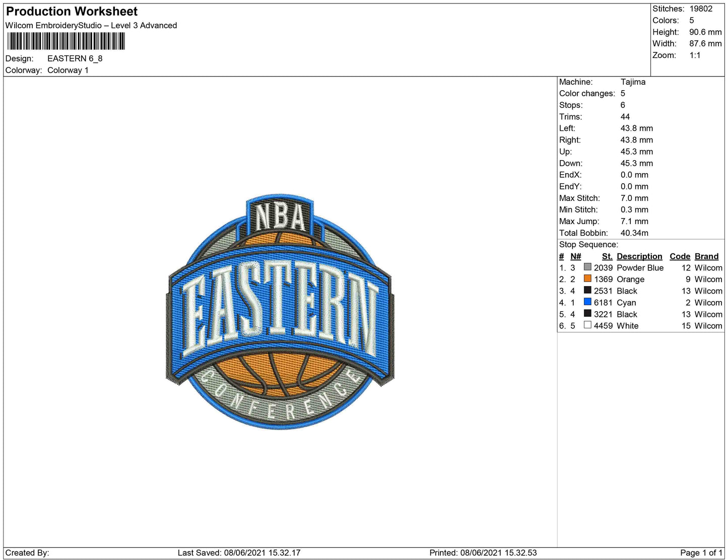Click the Left value "43.8 mm"
The image size is (728, 560).
637,128
